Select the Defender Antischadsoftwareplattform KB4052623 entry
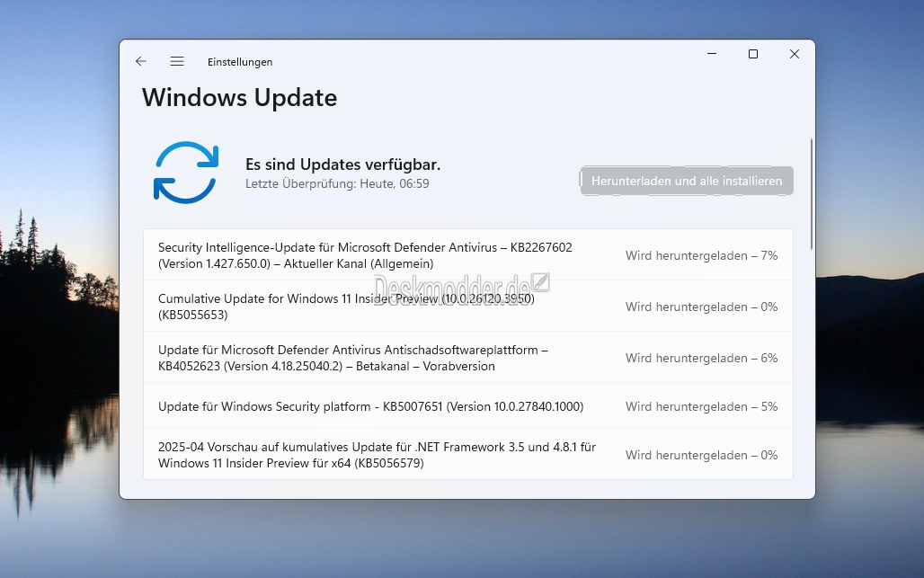The image size is (924, 578). [x=468, y=358]
